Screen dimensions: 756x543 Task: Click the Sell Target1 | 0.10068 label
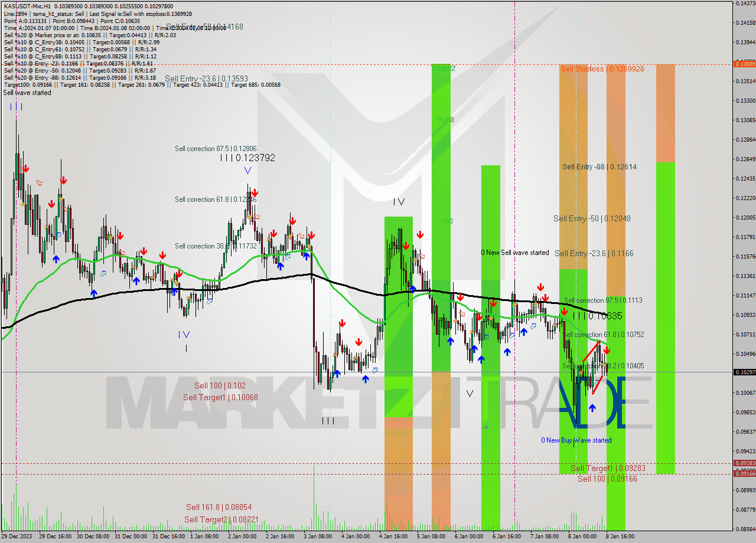click(x=220, y=397)
